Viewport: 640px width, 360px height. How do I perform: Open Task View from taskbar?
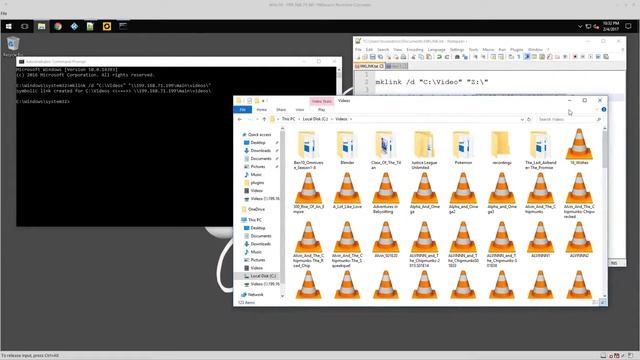25,26
